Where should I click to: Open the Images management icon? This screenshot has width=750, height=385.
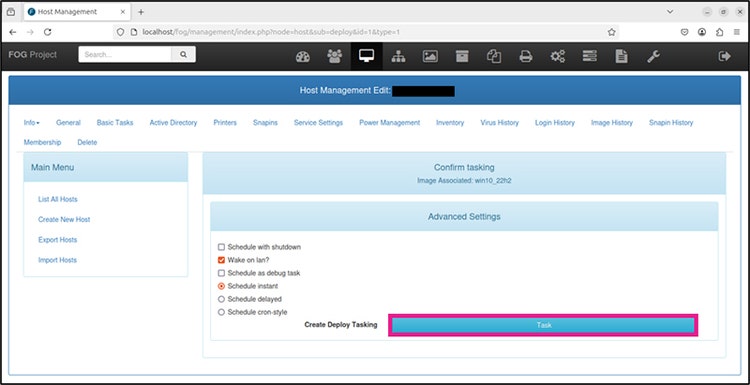pos(430,56)
